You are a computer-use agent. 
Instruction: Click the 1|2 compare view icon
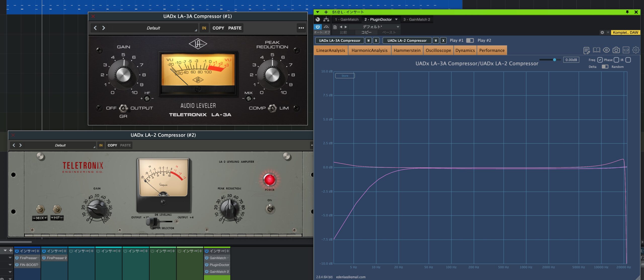click(626, 50)
